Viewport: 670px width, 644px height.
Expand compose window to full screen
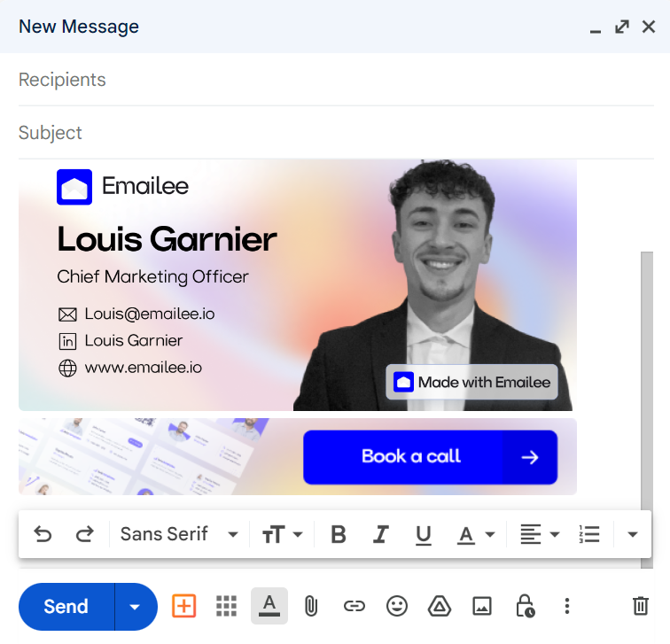[622, 27]
